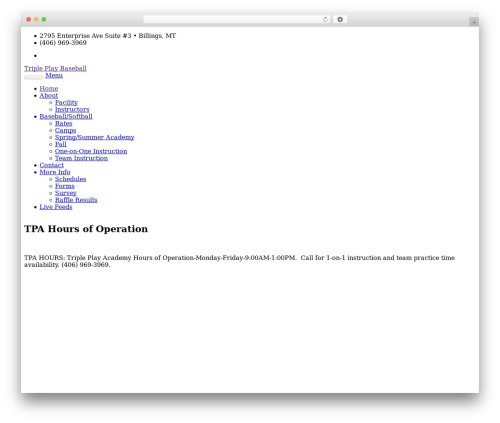This screenshot has width=500, height=423.
Task: Open the About menu link
Action: (49, 95)
